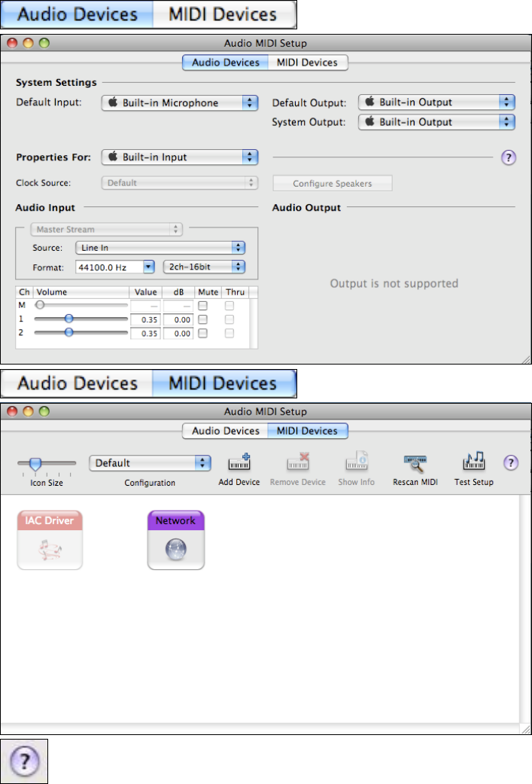The image size is (532, 784).
Task: Click the middle enlarged Audio Devices tab
Action: [78, 383]
